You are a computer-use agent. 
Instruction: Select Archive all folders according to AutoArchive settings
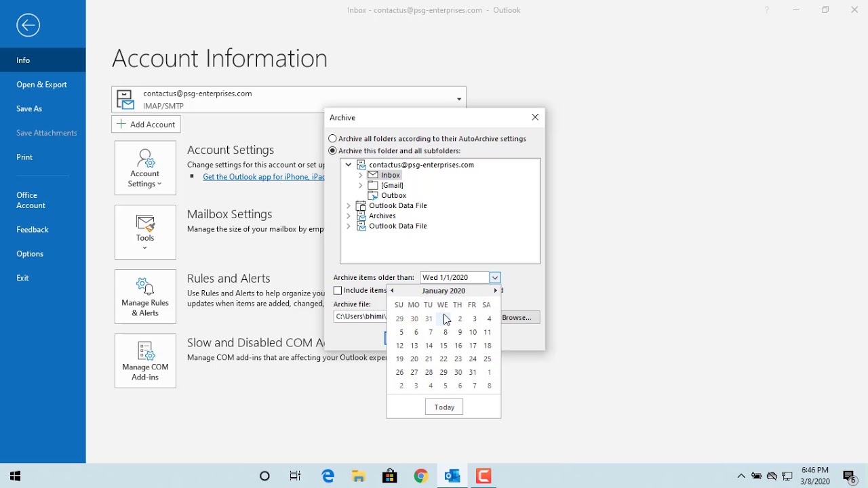pyautogui.click(x=332, y=138)
